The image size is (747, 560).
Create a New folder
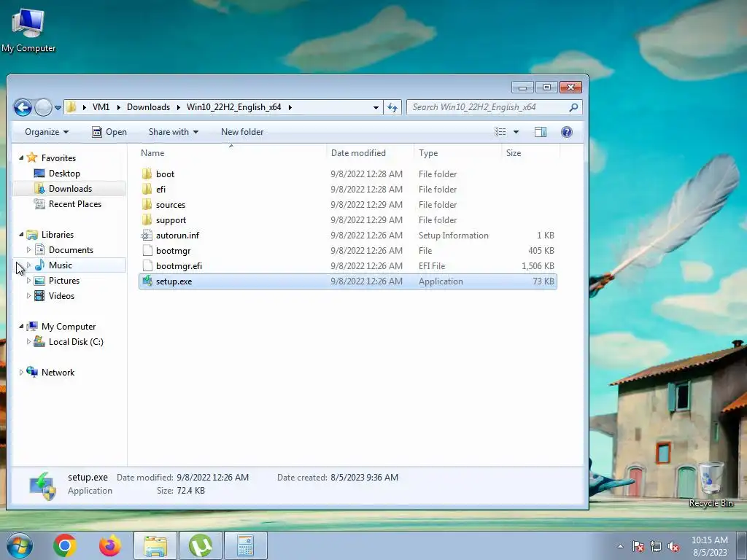click(x=242, y=132)
